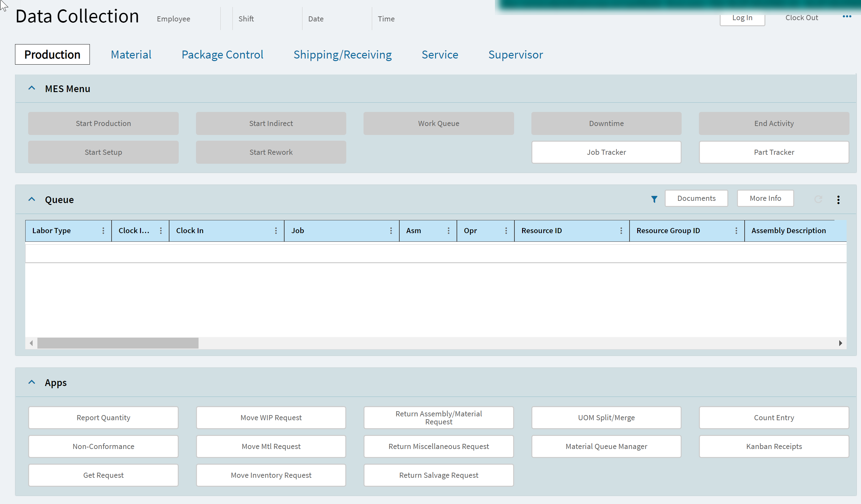Open the Resource Group ID column options menu
861x504 pixels.
tap(736, 231)
